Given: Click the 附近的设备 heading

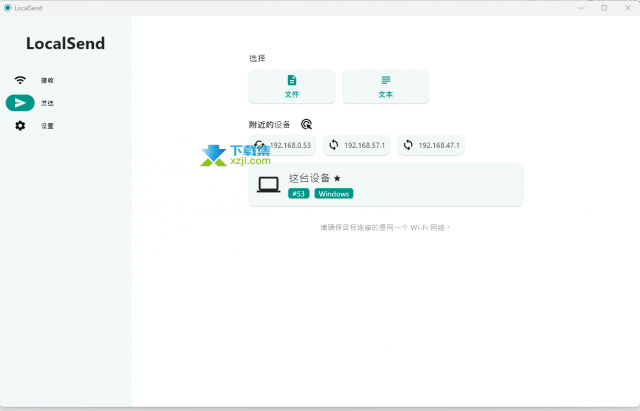Looking at the screenshot, I should (x=269, y=124).
